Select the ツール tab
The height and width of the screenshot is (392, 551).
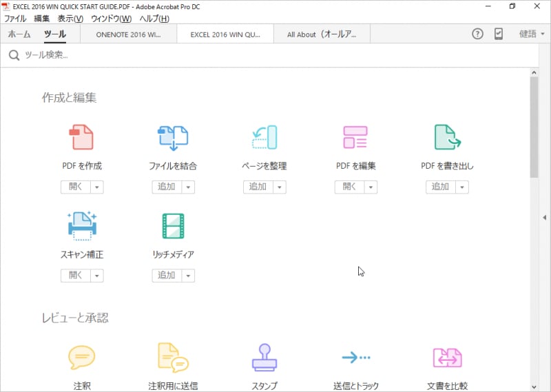55,34
